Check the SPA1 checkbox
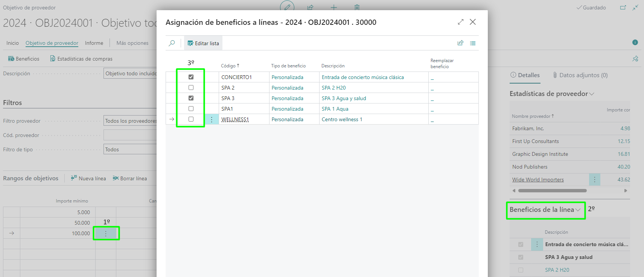644x277 pixels. [x=191, y=109]
